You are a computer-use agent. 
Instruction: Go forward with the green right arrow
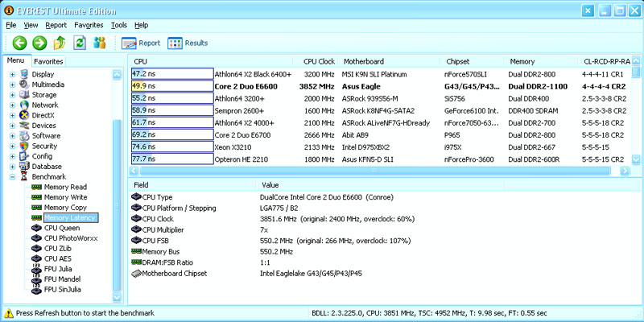(39, 43)
